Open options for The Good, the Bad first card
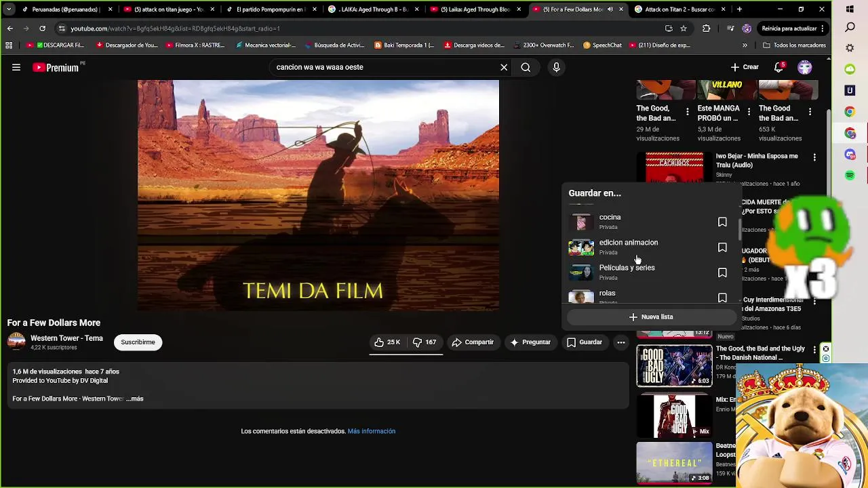868x488 pixels. click(x=688, y=112)
